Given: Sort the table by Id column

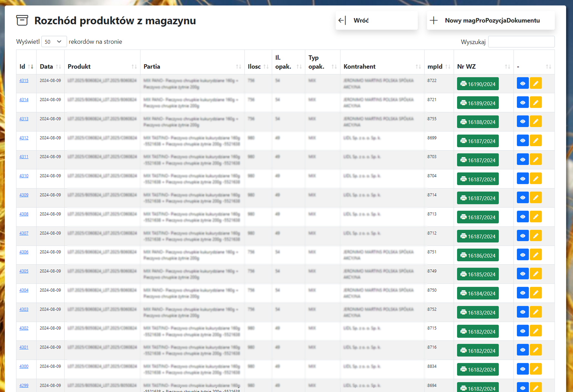Looking at the screenshot, I should [26, 66].
